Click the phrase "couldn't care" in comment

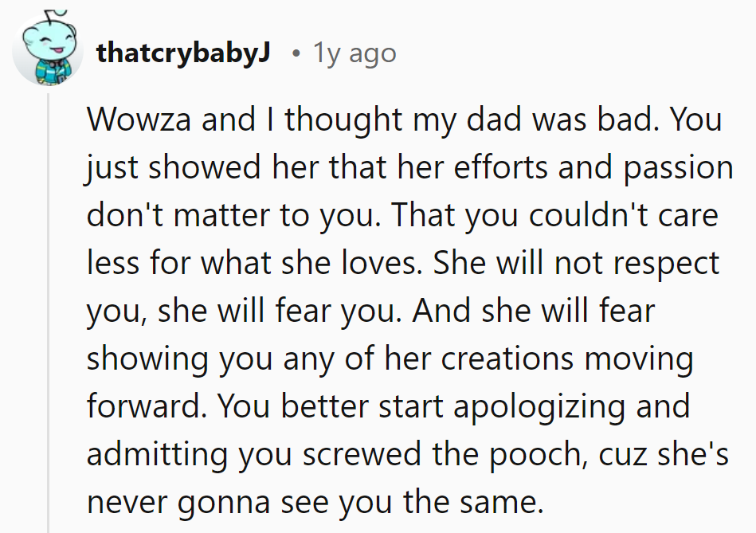tap(615, 215)
